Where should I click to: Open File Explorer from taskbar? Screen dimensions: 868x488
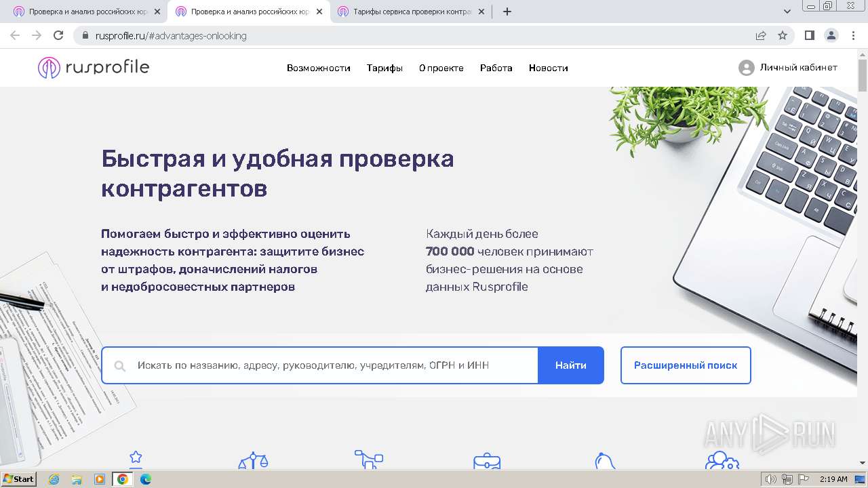77,479
